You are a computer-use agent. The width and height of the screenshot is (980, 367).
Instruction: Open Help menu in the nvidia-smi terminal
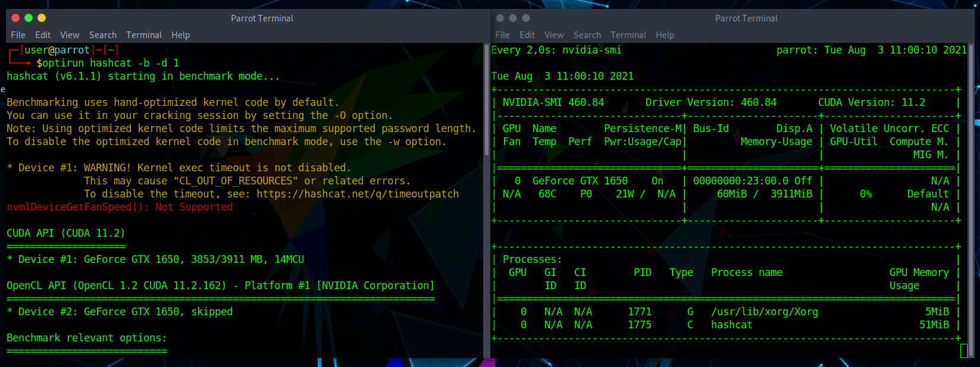click(665, 35)
